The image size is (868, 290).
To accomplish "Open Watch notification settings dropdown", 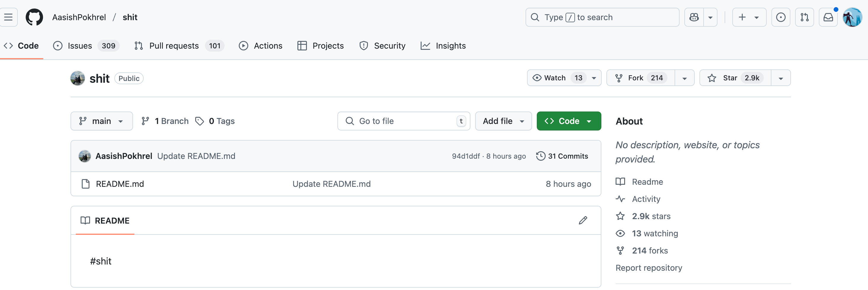I will tap(564, 78).
